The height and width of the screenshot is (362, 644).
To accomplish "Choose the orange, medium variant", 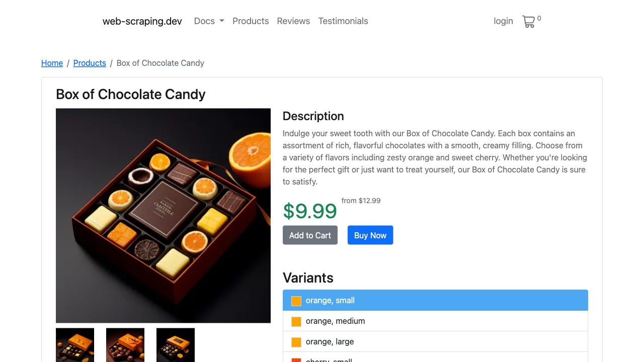I will pyautogui.click(x=435, y=321).
